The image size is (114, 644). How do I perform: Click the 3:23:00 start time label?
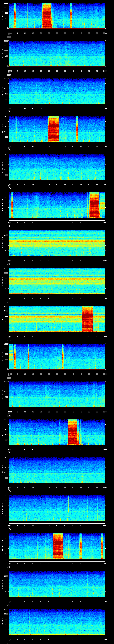[x=9, y=71]
